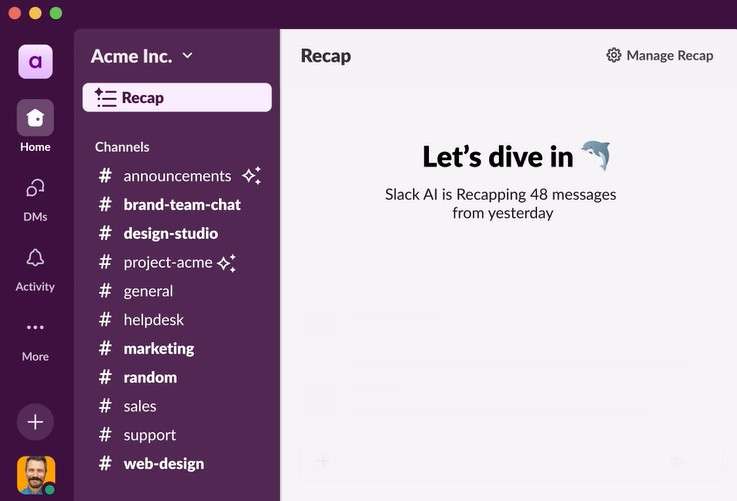Click the hash icon next to brand-team-chat
This screenshot has width=737, height=501.
[105, 204]
